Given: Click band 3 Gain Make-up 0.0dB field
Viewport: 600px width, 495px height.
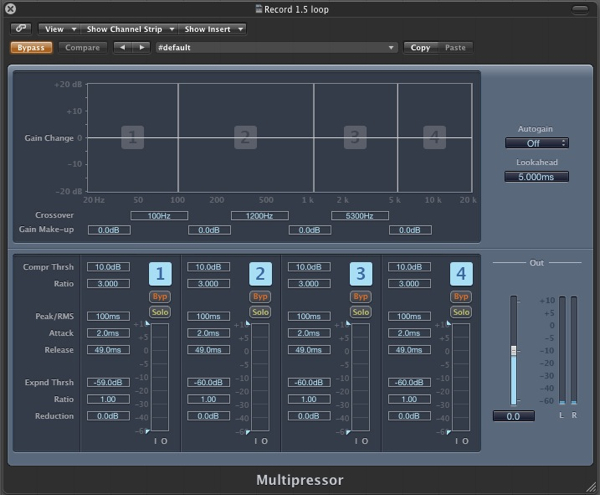Looking at the screenshot, I should point(310,230).
